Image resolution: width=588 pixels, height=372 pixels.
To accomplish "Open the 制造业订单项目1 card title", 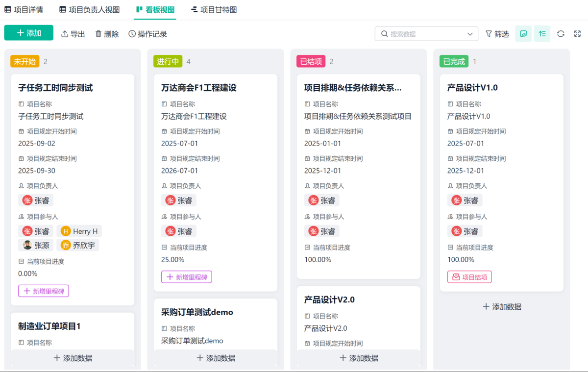I will pyautogui.click(x=49, y=326).
